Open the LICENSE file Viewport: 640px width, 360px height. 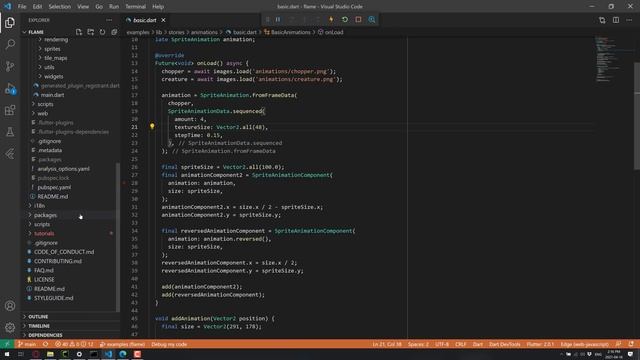(44, 280)
